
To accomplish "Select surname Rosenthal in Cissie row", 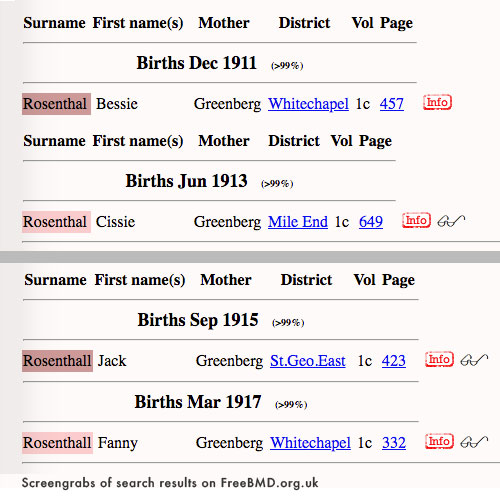I will pos(56,222).
